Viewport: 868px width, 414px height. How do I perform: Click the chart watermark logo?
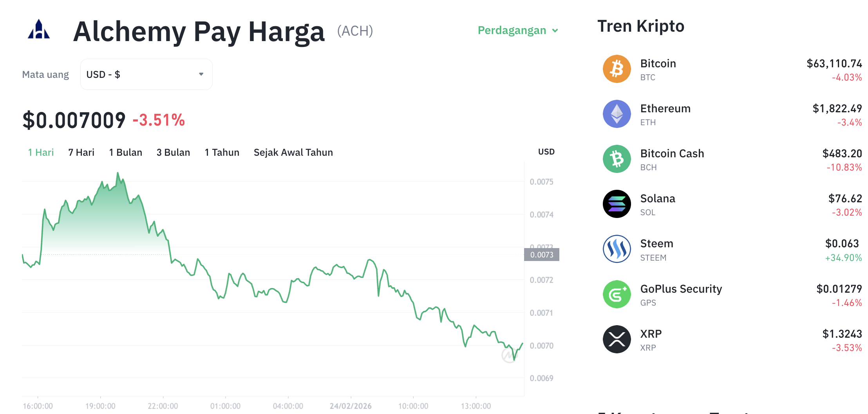pyautogui.click(x=509, y=355)
